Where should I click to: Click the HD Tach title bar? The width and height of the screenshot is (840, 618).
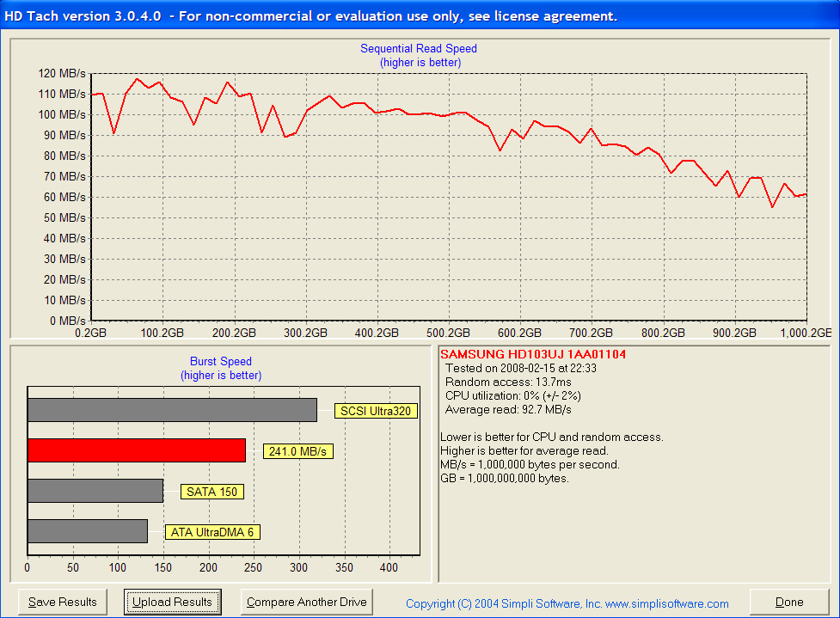point(310,15)
